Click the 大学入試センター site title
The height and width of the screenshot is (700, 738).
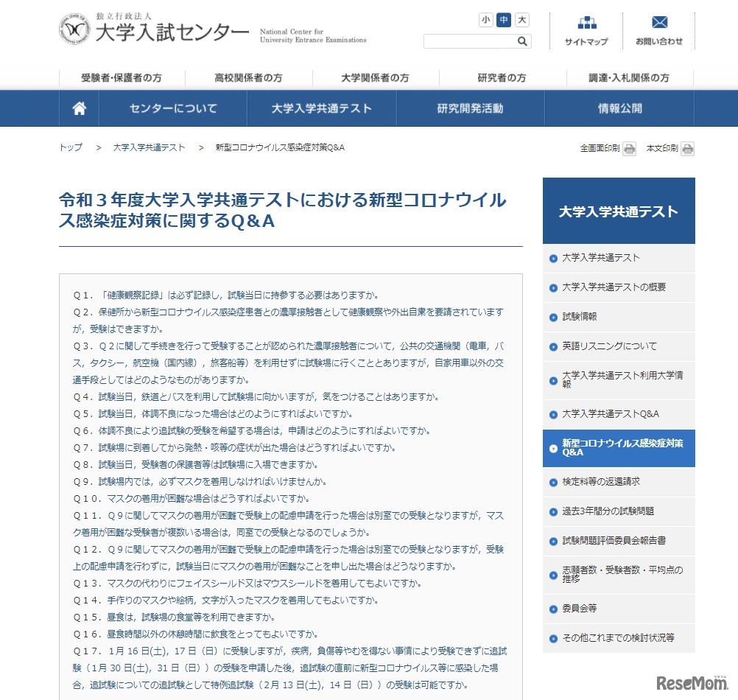pyautogui.click(x=172, y=32)
